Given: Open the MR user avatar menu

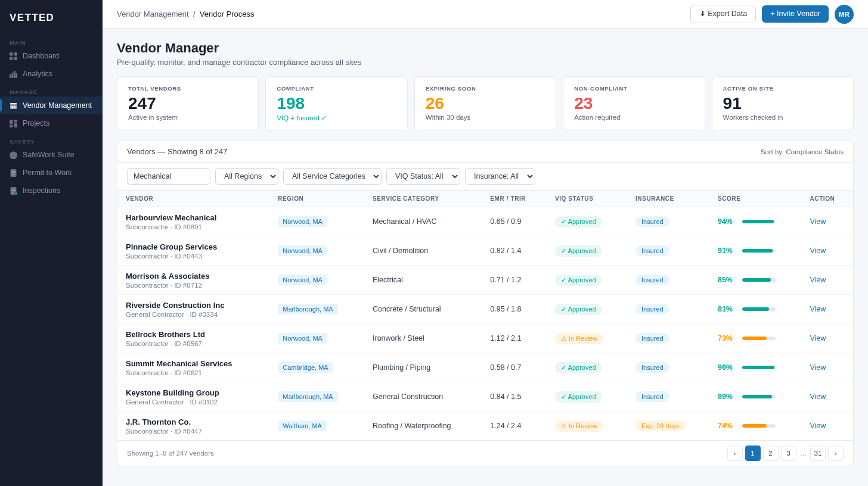Looking at the screenshot, I should pyautogui.click(x=844, y=14).
